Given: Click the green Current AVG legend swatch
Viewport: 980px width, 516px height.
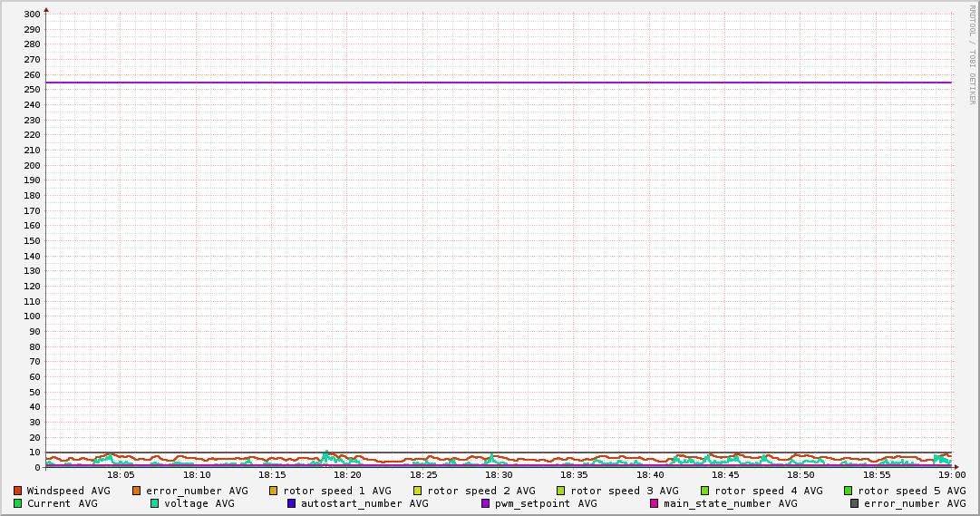Looking at the screenshot, I should 17,503.
